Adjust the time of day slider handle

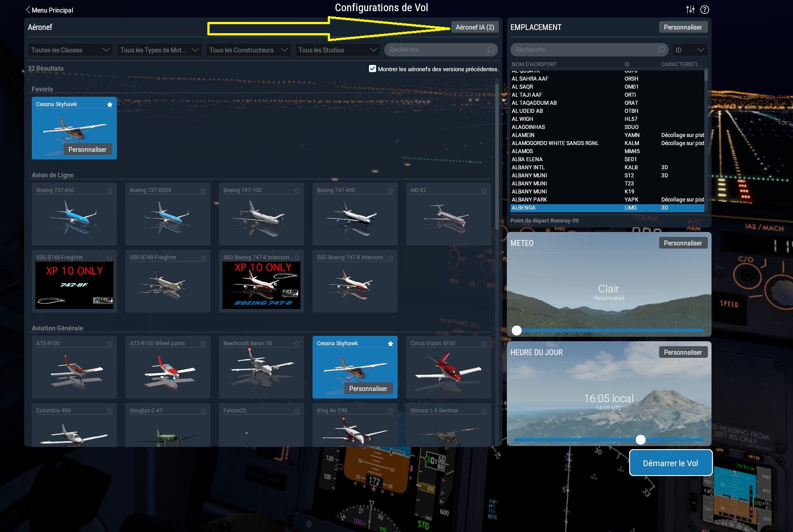(641, 440)
